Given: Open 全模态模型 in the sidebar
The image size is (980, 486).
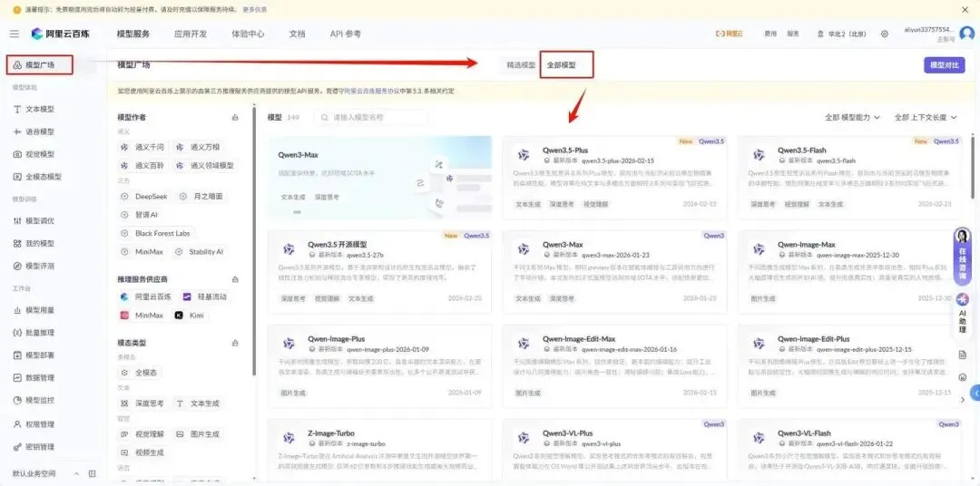Looking at the screenshot, I should pos(44,177).
